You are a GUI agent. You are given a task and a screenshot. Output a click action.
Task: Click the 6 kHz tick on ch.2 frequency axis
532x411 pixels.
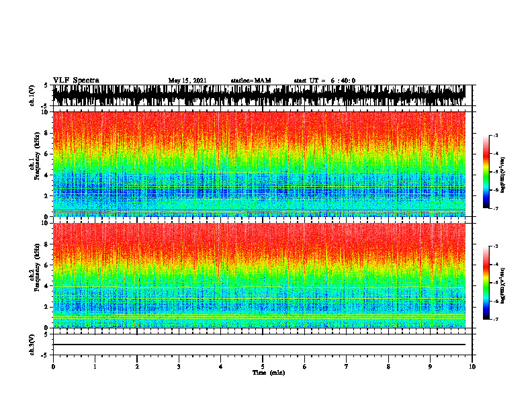47,265
